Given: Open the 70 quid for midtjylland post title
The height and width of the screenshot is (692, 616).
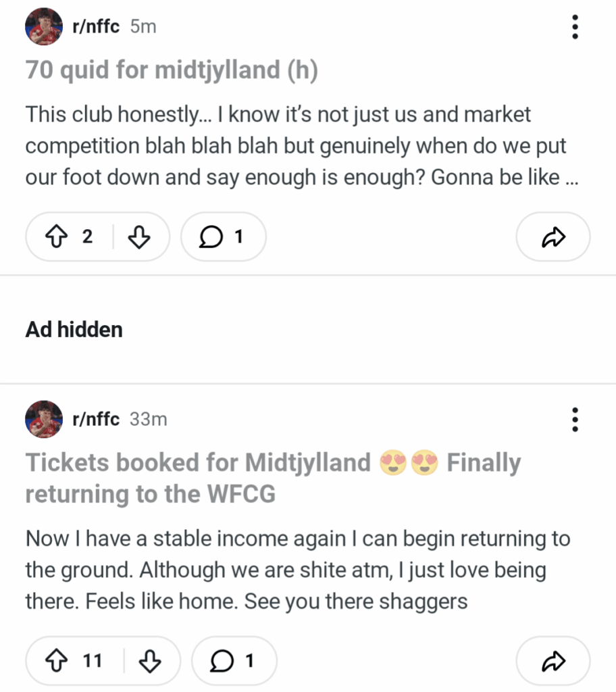Looking at the screenshot, I should coord(174,70).
